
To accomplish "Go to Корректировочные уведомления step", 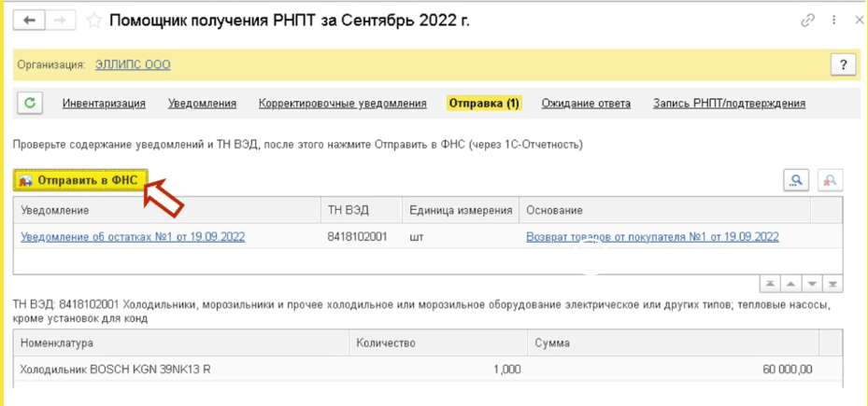I will point(342,104).
